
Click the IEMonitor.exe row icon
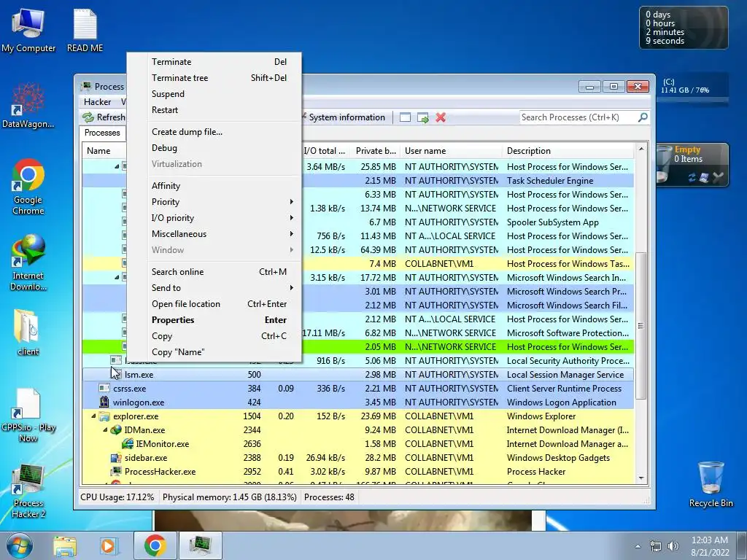tap(127, 444)
